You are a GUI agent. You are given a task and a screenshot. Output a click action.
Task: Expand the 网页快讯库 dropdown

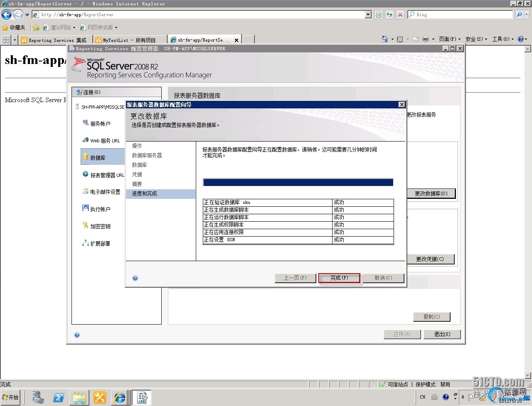click(116, 28)
